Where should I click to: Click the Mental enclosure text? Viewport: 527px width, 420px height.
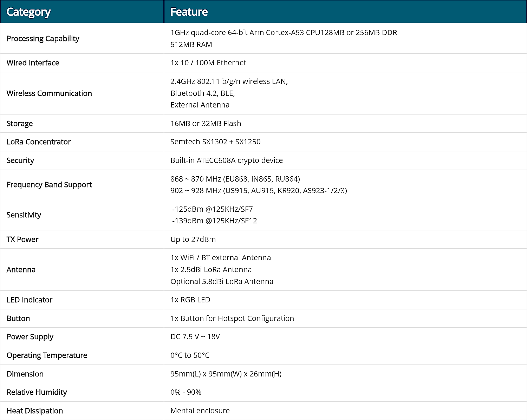(200, 411)
